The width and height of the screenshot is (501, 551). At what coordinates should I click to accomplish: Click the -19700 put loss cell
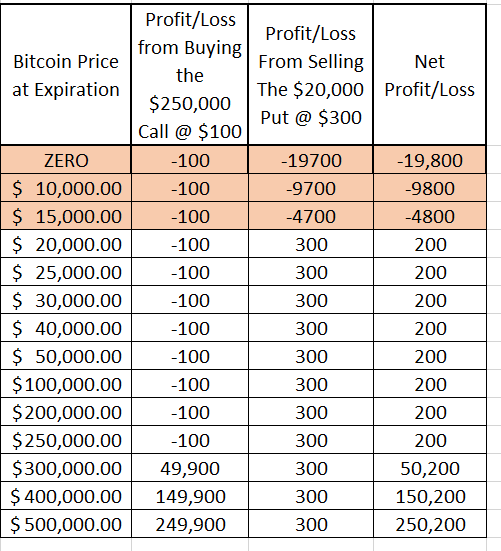click(311, 160)
